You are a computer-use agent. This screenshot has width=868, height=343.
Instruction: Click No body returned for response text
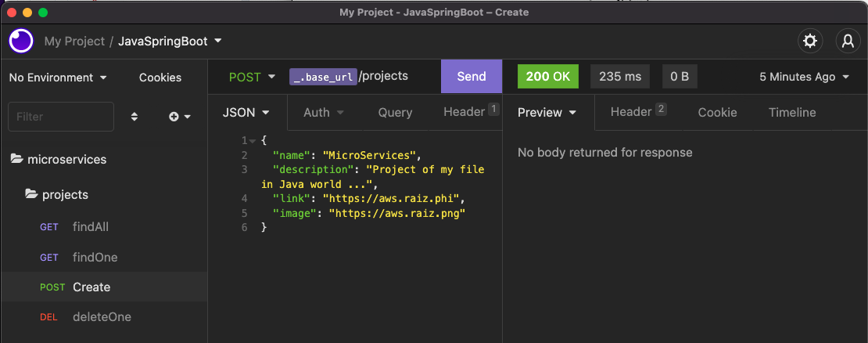coord(604,152)
